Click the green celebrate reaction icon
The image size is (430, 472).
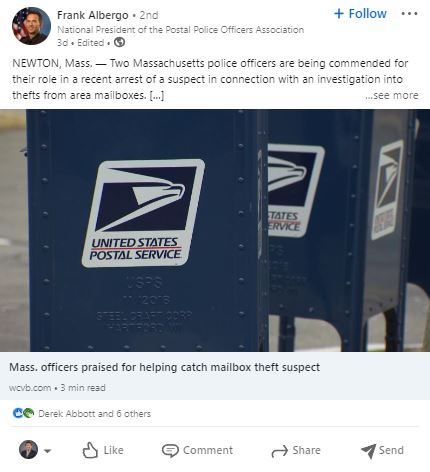[x=29, y=413]
